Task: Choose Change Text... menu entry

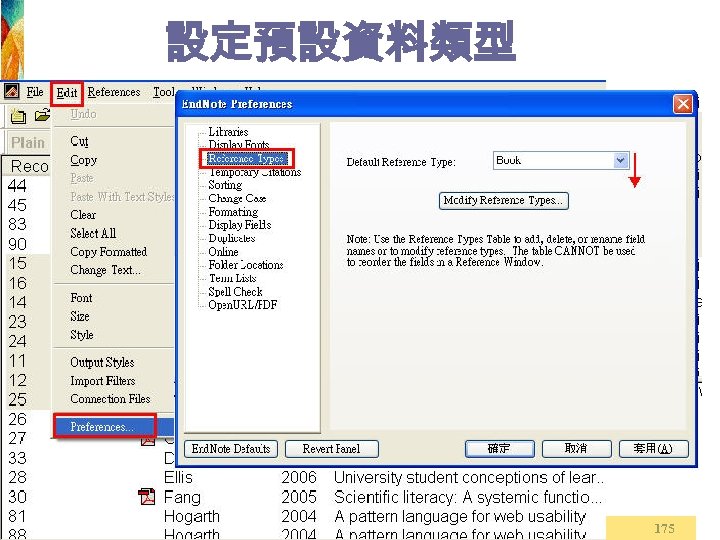Action: [x=106, y=270]
